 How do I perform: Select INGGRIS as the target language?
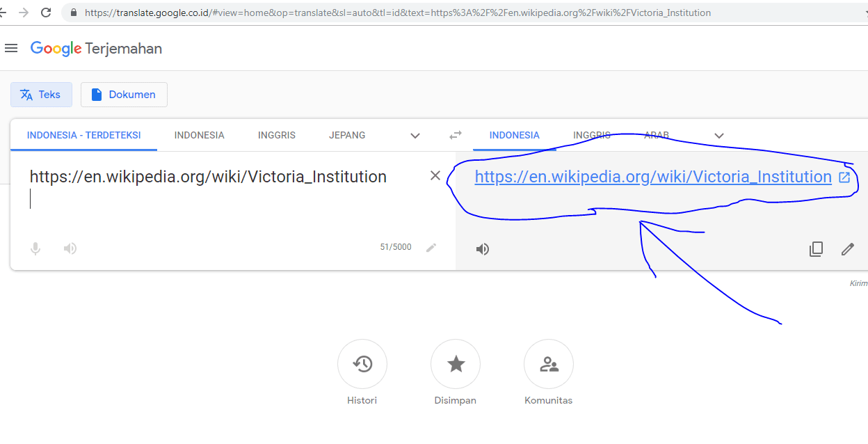(x=592, y=135)
